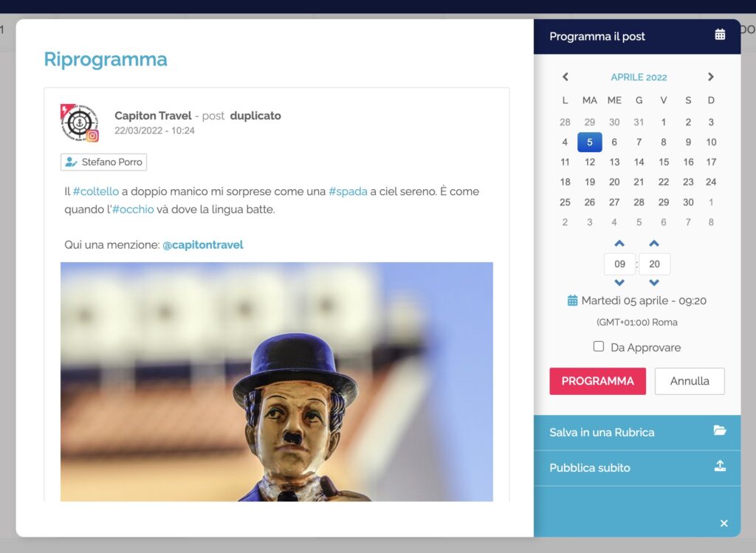The image size is (756, 553).
Task: Click the hour input field showing 09
Action: 619,264
